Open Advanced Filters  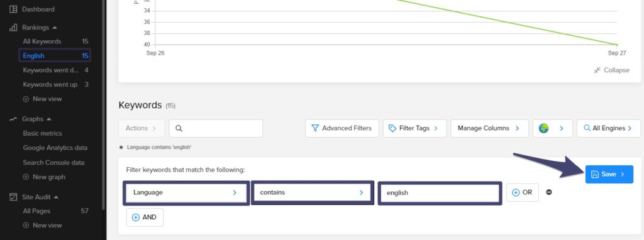341,128
